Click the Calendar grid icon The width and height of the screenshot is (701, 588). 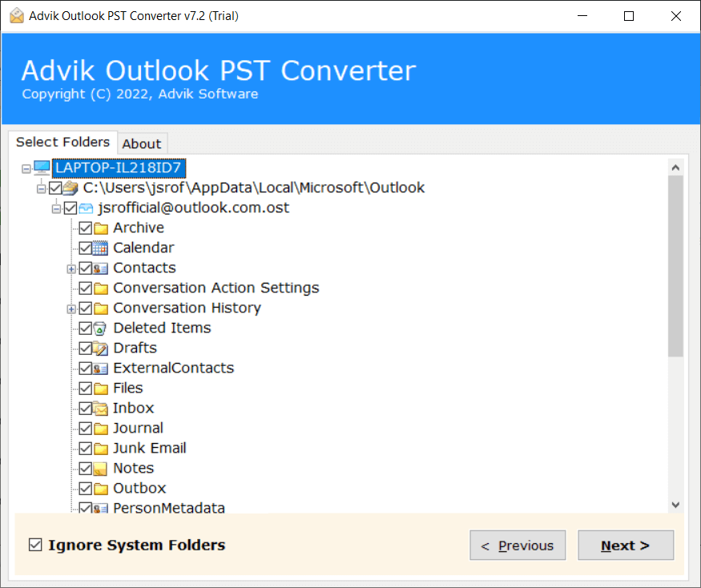101,248
